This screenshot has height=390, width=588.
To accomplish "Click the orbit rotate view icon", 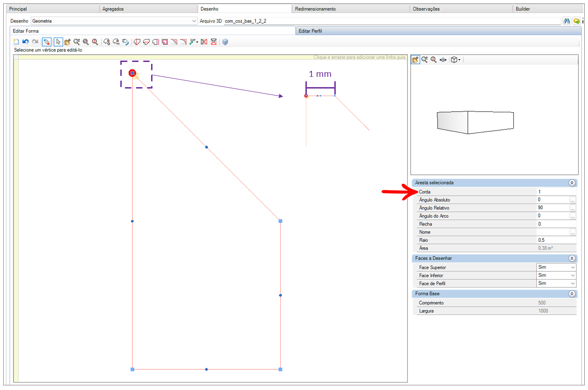I will tap(443, 60).
